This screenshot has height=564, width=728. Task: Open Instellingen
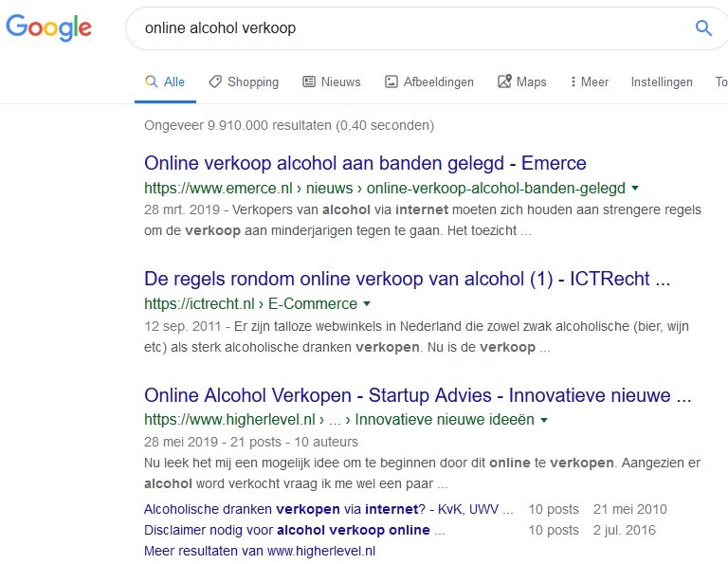tap(662, 82)
